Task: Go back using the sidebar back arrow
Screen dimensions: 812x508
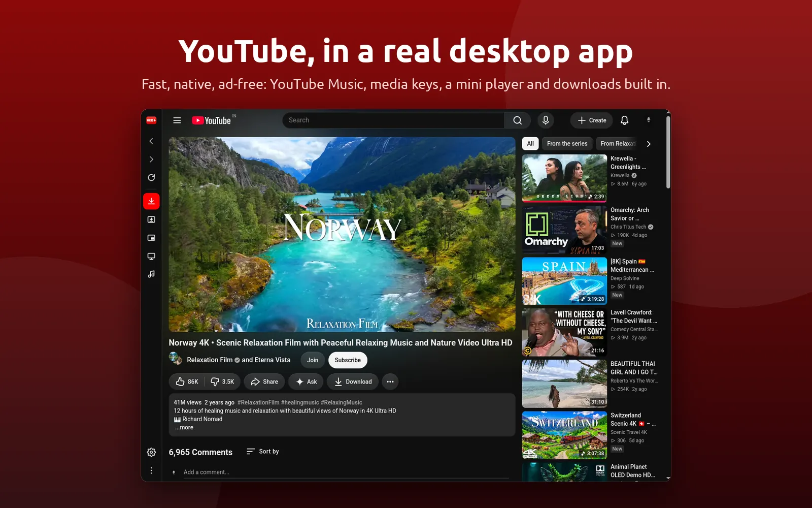Action: click(151, 141)
